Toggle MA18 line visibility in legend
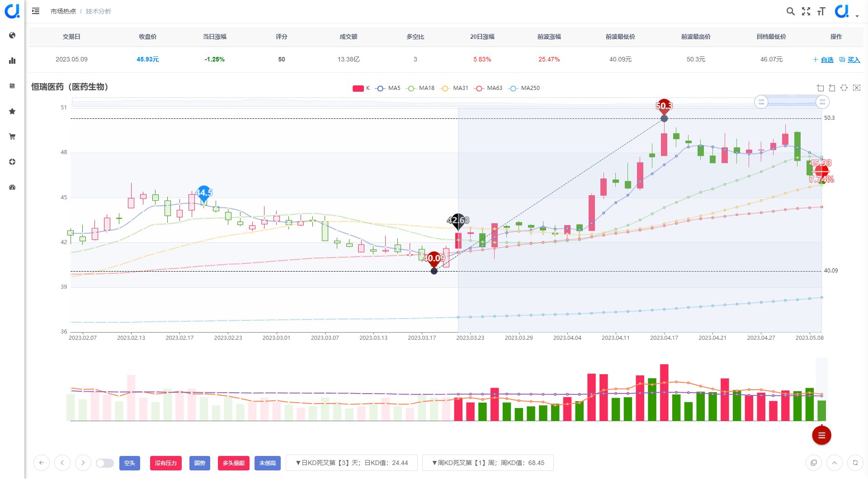 click(x=420, y=88)
